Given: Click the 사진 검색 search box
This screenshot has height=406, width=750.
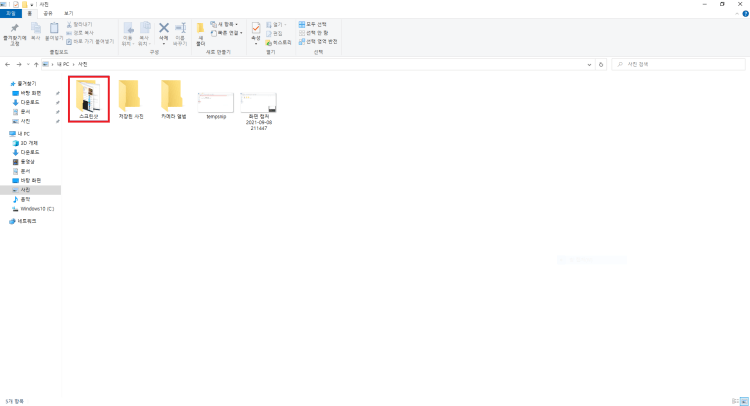Looking at the screenshot, I should click(x=678, y=64).
